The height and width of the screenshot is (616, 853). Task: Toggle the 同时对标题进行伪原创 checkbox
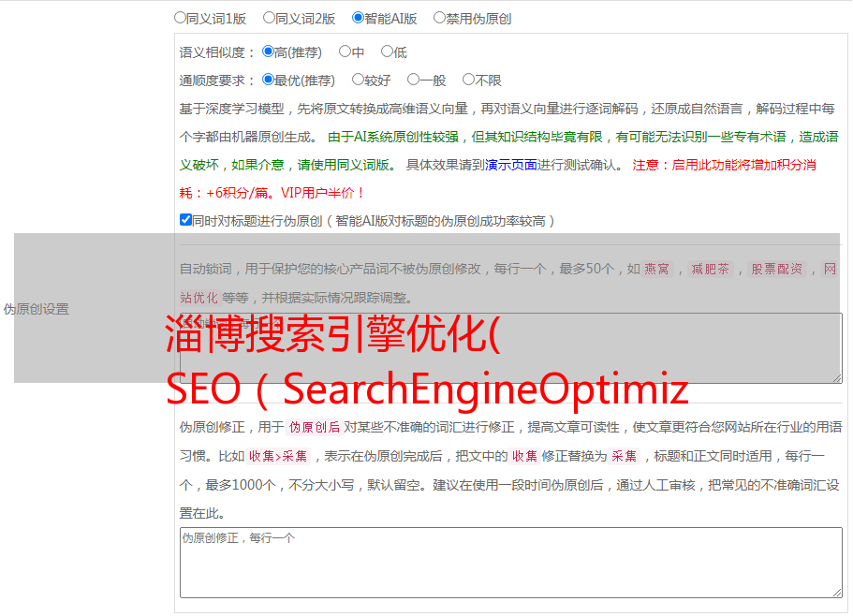tap(185, 220)
